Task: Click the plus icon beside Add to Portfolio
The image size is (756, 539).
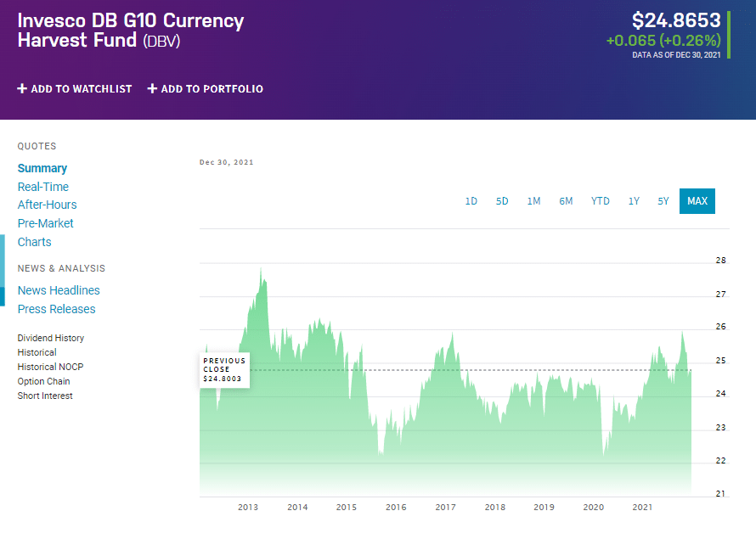Action: pyautogui.click(x=152, y=88)
